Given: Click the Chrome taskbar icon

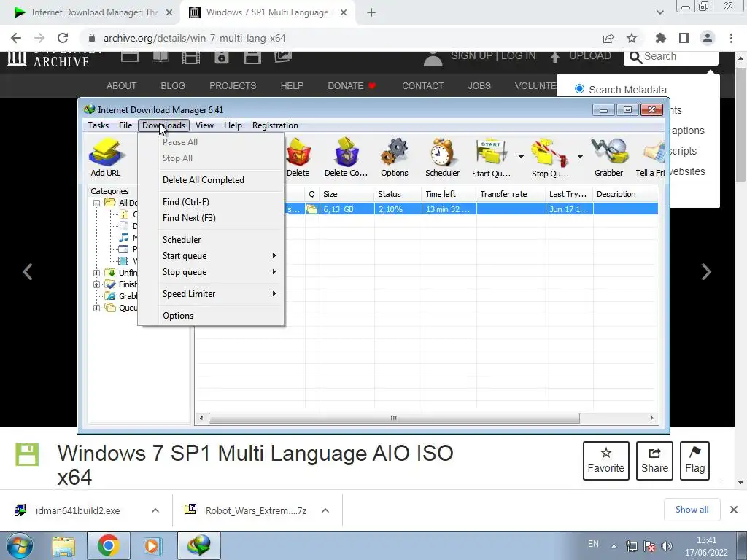Looking at the screenshot, I should [108, 545].
